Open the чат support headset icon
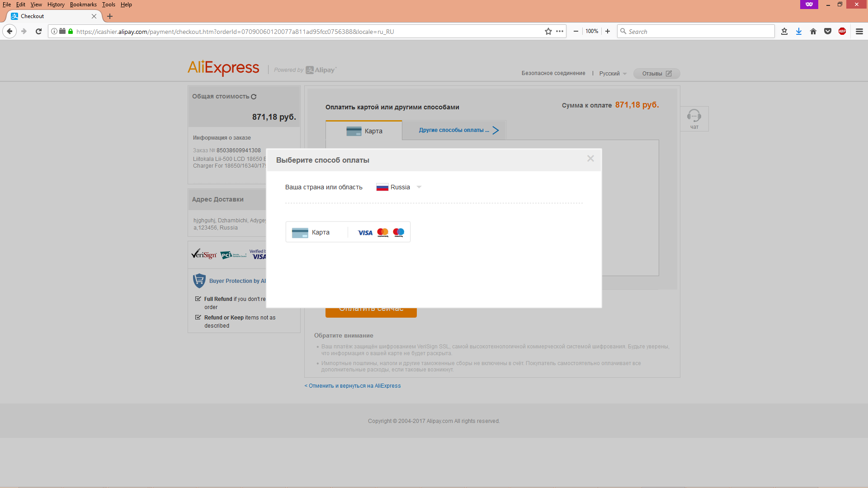The width and height of the screenshot is (868, 488). tap(694, 117)
